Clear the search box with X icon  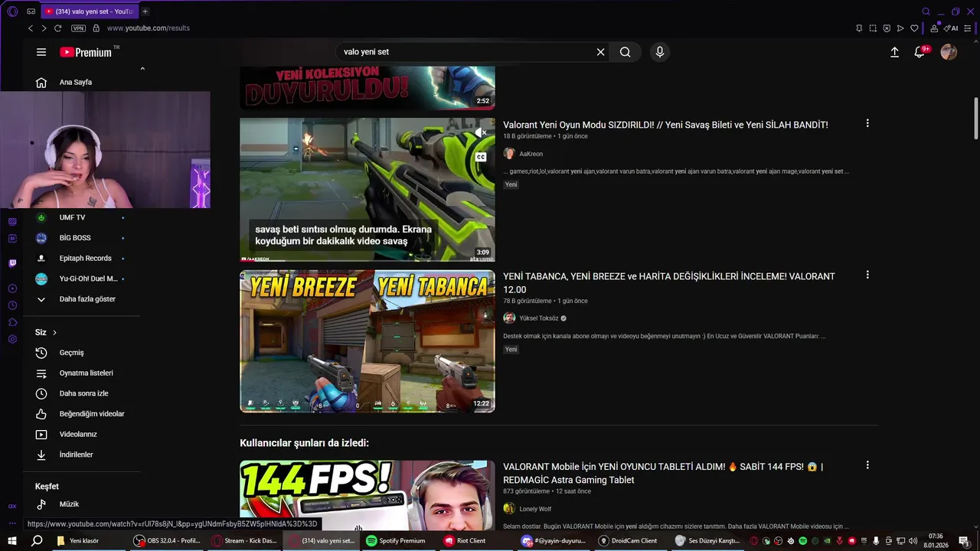(600, 52)
